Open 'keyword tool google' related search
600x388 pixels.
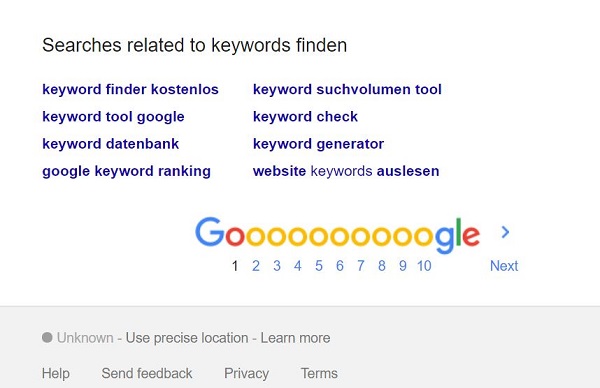(x=113, y=117)
